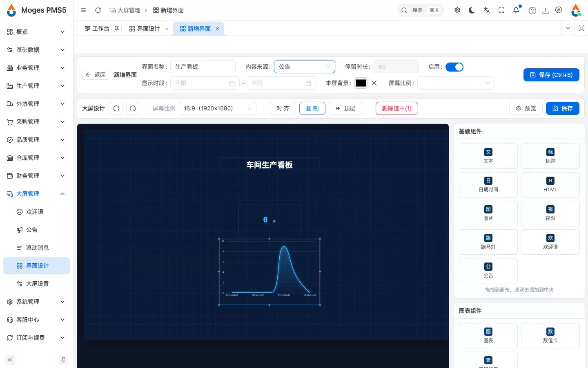Add the 跑马灯 marquee component
The width and height of the screenshot is (588, 368).
[x=488, y=242]
